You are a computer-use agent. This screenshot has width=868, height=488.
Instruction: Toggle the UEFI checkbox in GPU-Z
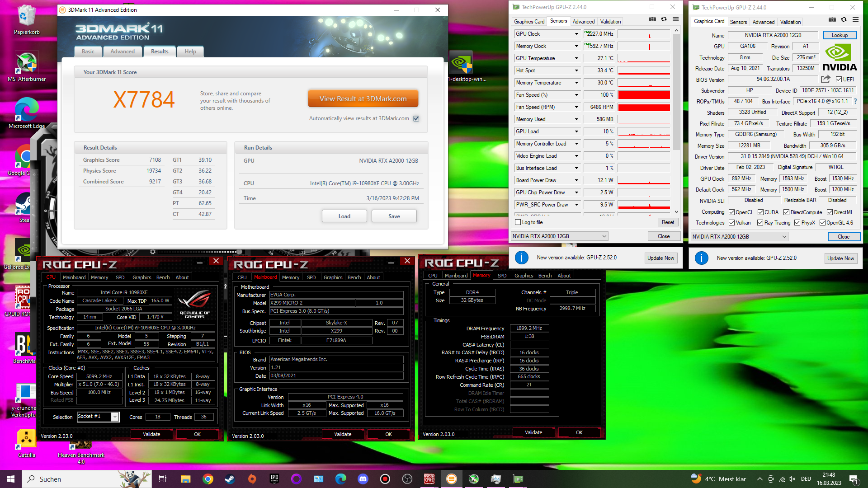pyautogui.click(x=839, y=80)
